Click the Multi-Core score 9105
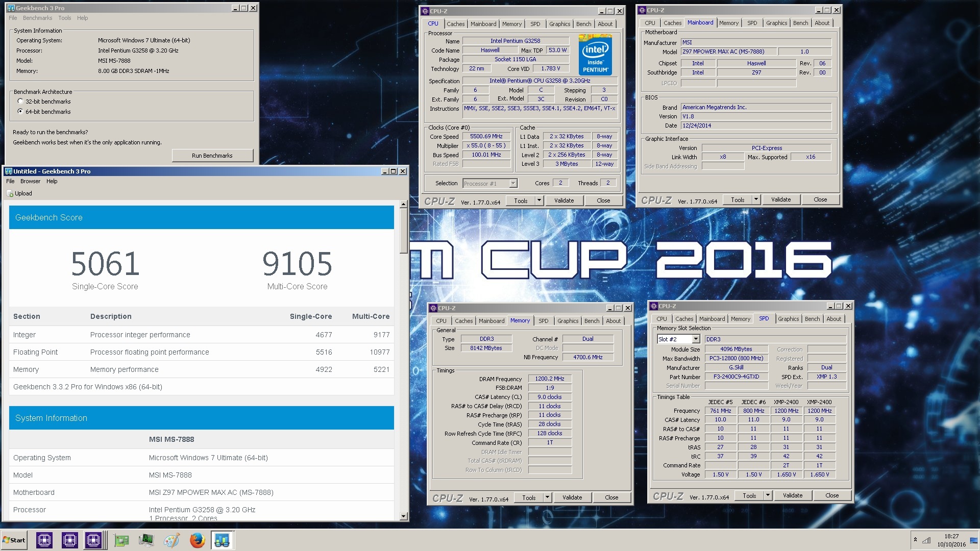 (297, 264)
